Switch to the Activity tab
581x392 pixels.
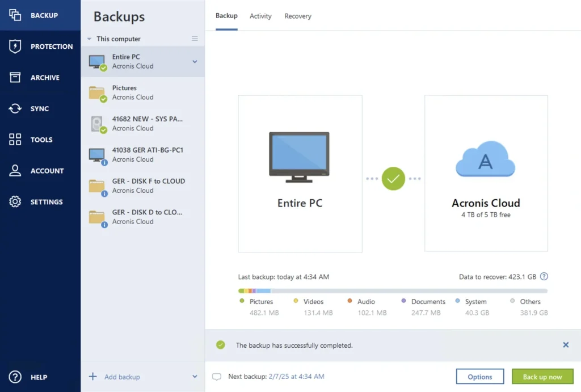pos(260,16)
